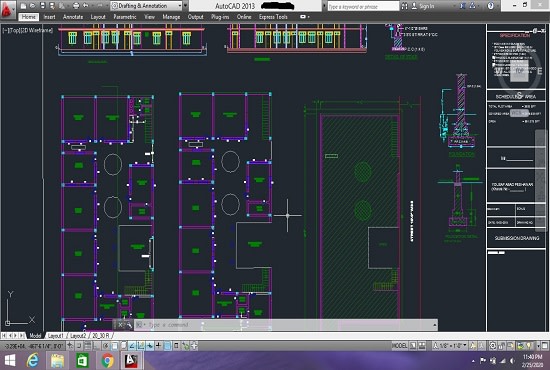The width and height of the screenshot is (550, 370).
Task: Expand the Help menu dropdown arrow
Action: [497, 6]
